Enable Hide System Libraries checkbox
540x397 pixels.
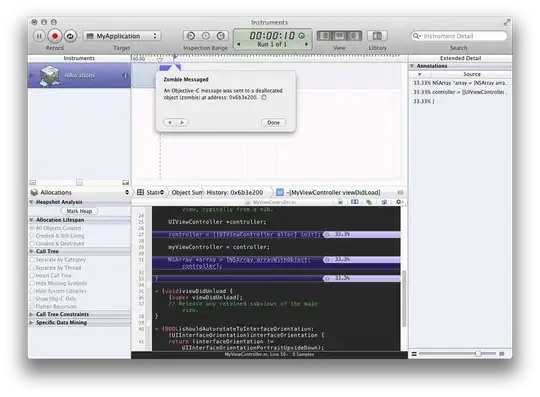[32, 291]
